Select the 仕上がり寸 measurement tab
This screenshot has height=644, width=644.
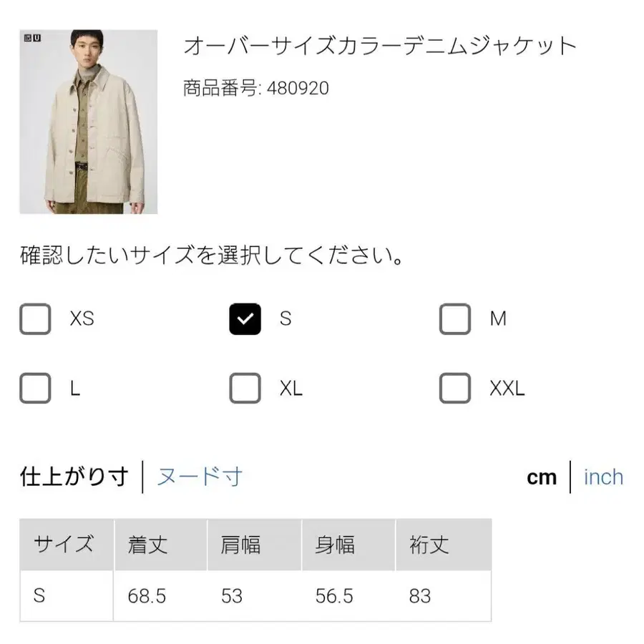(x=74, y=476)
